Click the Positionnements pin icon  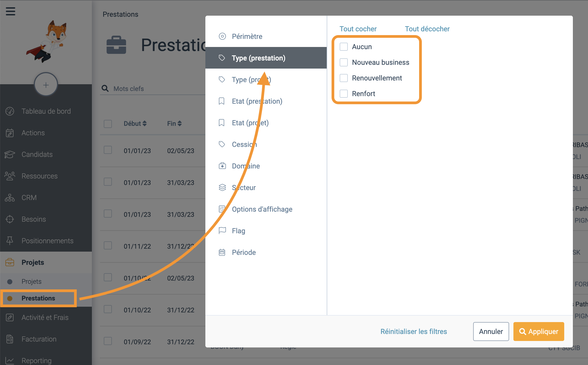coord(10,241)
